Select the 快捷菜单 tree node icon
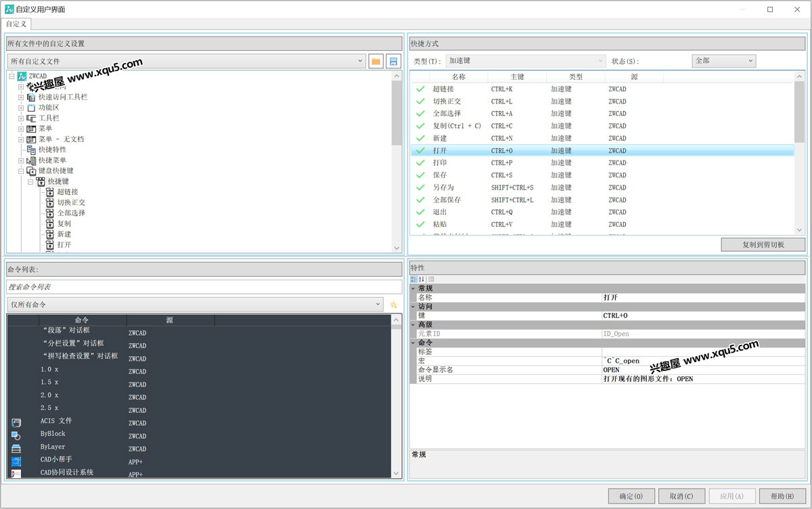This screenshot has width=812, height=509. 31,160
